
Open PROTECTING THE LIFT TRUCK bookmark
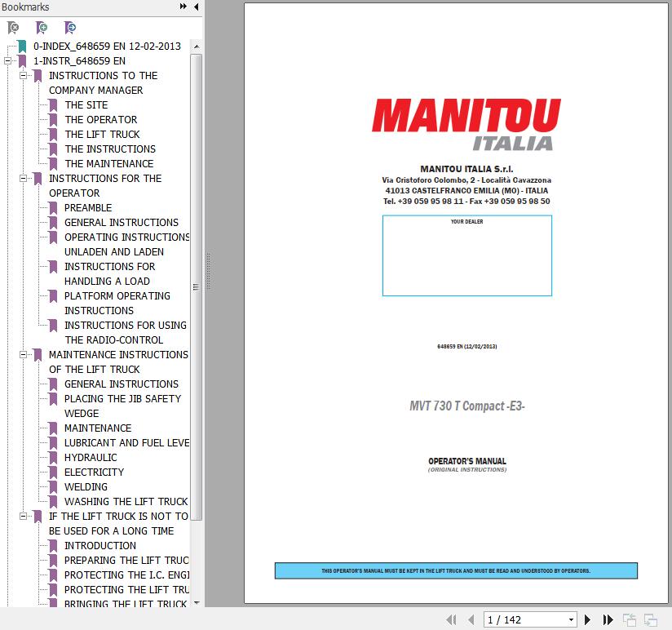126,590
